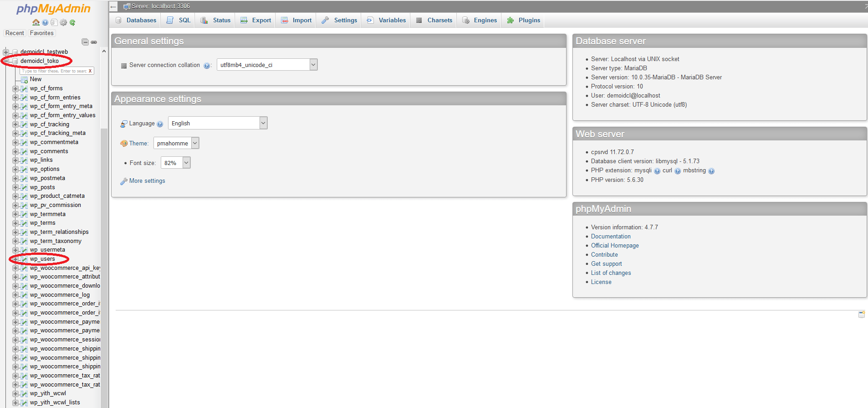Screen dimensions: 868x408
Task: Open the Get support link
Action: coord(606,264)
